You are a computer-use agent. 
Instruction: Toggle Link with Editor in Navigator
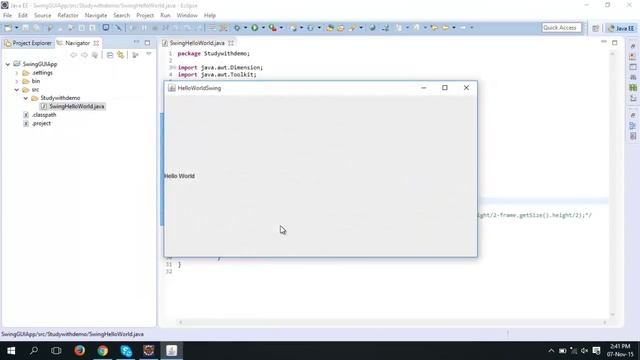[120, 55]
